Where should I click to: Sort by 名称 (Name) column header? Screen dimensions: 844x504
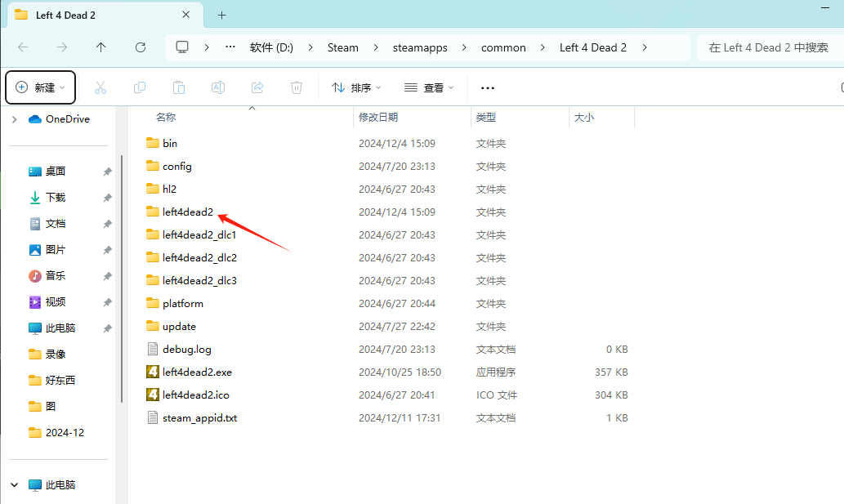click(x=166, y=118)
